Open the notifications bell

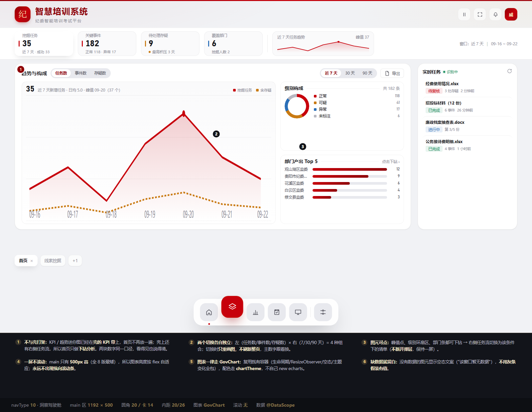(x=495, y=14)
